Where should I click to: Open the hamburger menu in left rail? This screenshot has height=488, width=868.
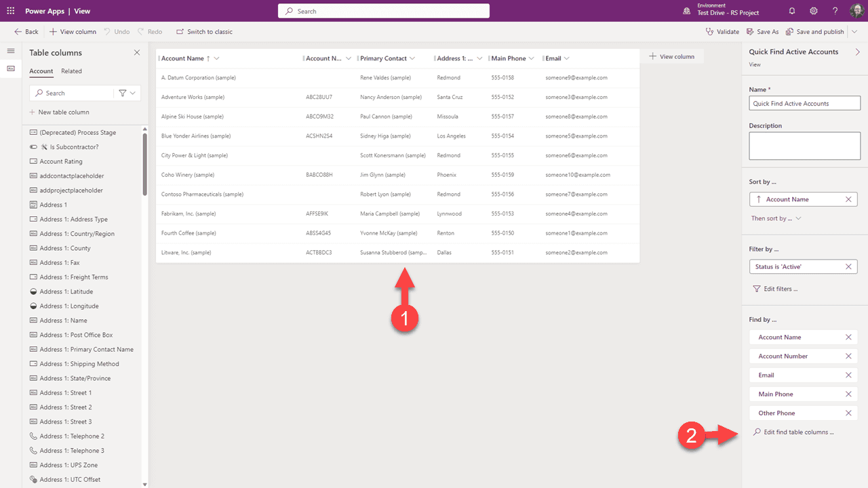(x=11, y=52)
